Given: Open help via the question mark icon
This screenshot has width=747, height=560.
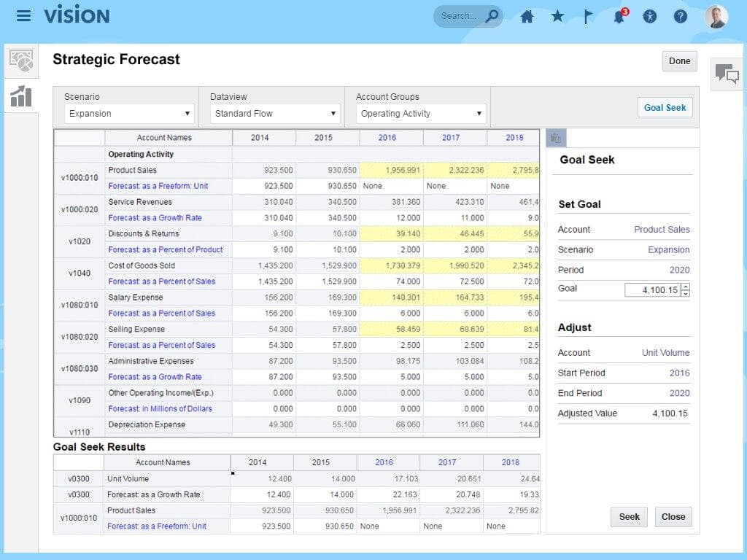Looking at the screenshot, I should point(680,15).
